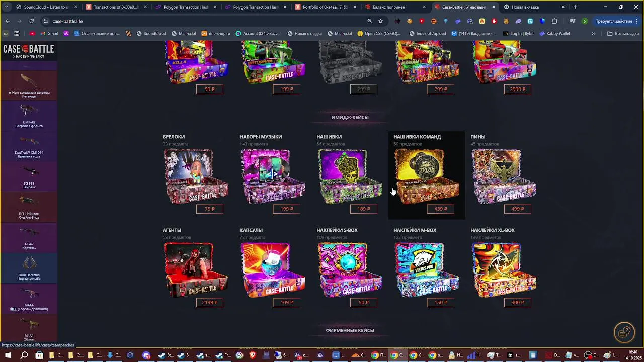Click the 109 ₽ price under Капсулы

[x=287, y=303]
